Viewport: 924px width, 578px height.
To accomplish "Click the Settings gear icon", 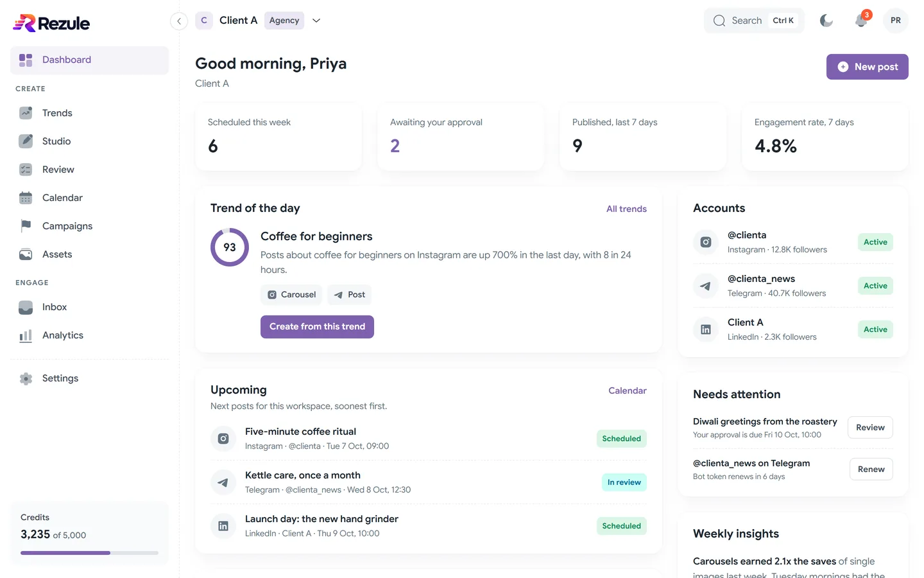I will (x=26, y=378).
